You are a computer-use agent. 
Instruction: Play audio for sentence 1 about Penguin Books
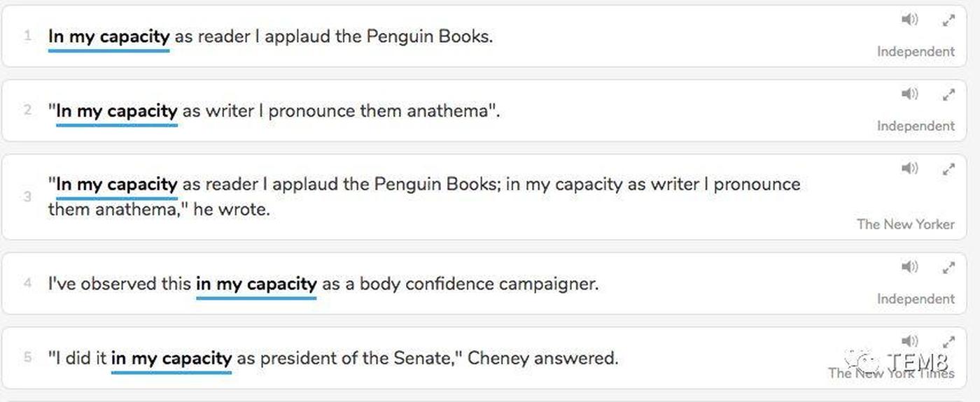click(909, 20)
